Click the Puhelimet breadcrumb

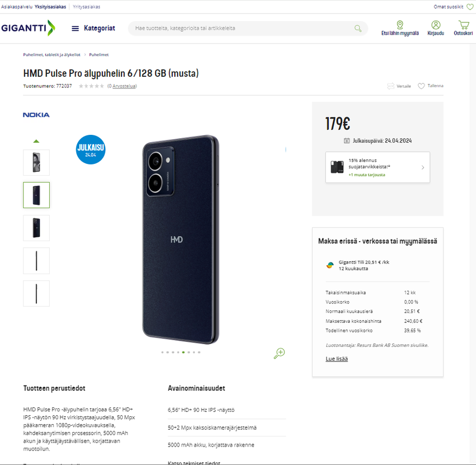(99, 55)
